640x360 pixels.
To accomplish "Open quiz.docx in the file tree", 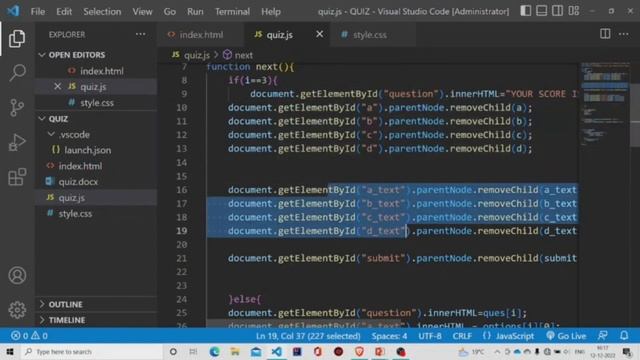I will click(x=78, y=182).
